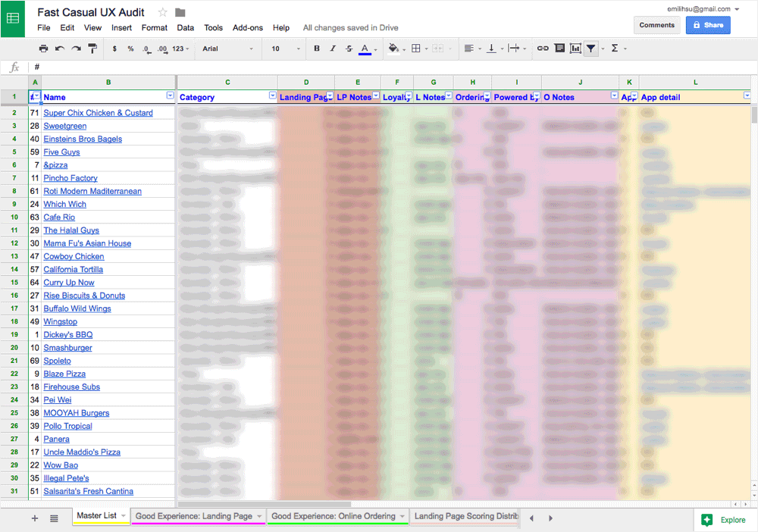Open the number format 123 dropdown
The image size is (758, 532).
click(x=180, y=49)
